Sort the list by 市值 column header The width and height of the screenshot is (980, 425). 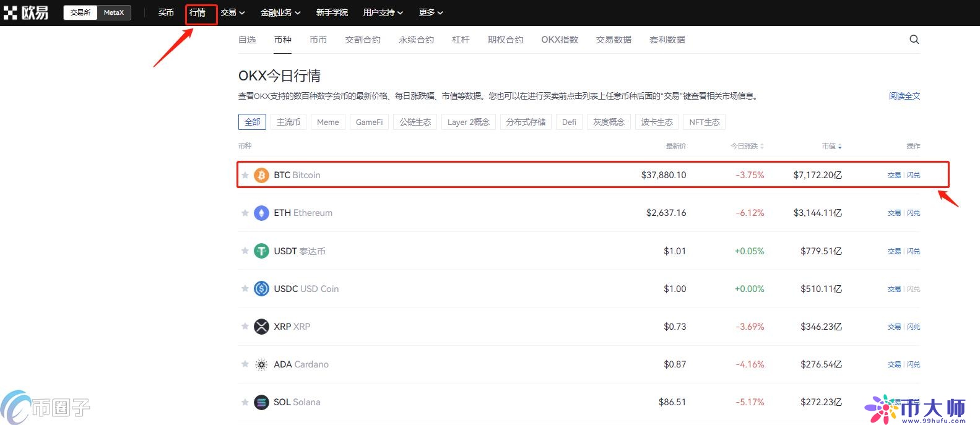coord(831,146)
